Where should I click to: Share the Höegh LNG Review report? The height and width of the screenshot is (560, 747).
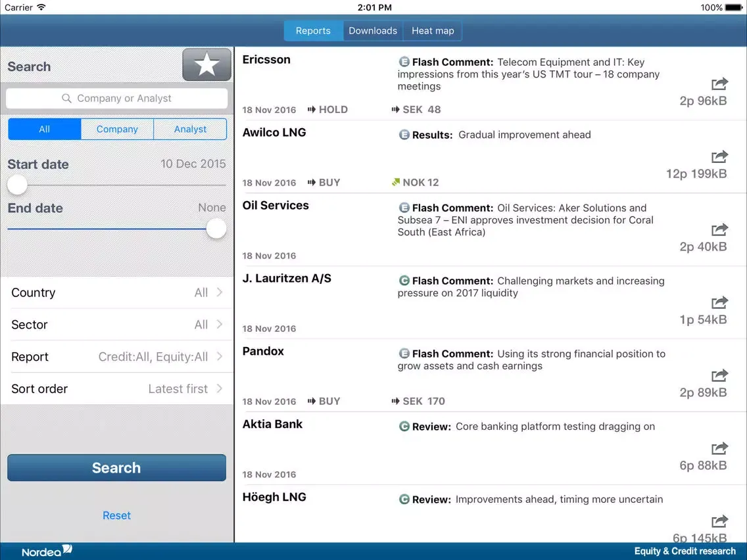719,521
